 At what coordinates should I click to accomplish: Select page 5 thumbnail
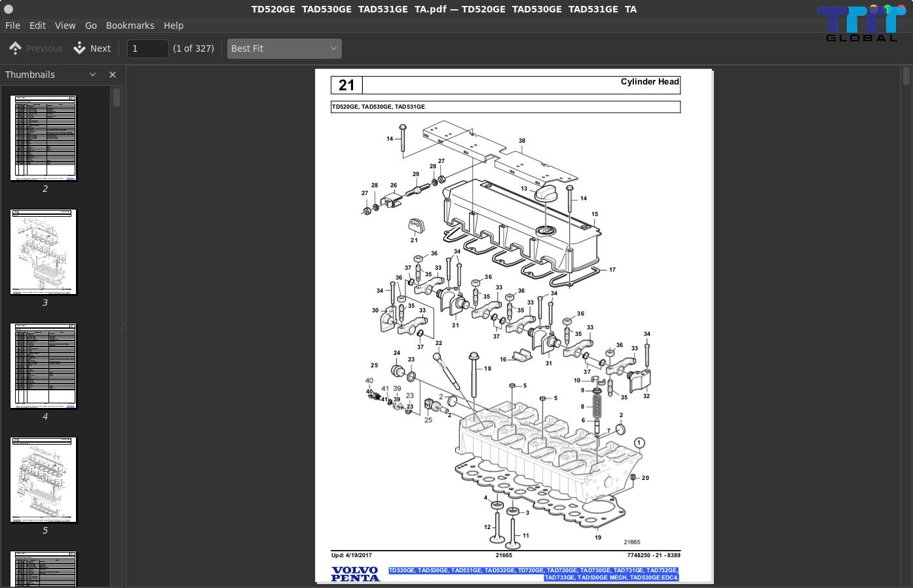(x=44, y=480)
